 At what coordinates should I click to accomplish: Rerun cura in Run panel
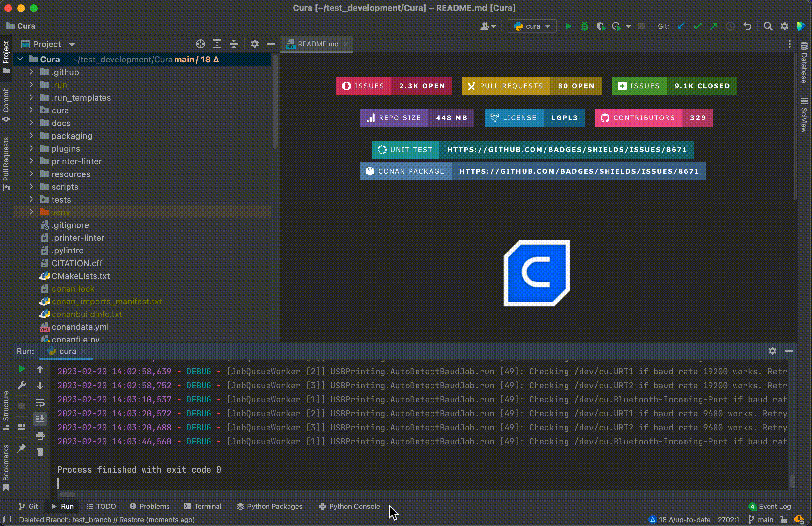pyautogui.click(x=22, y=369)
